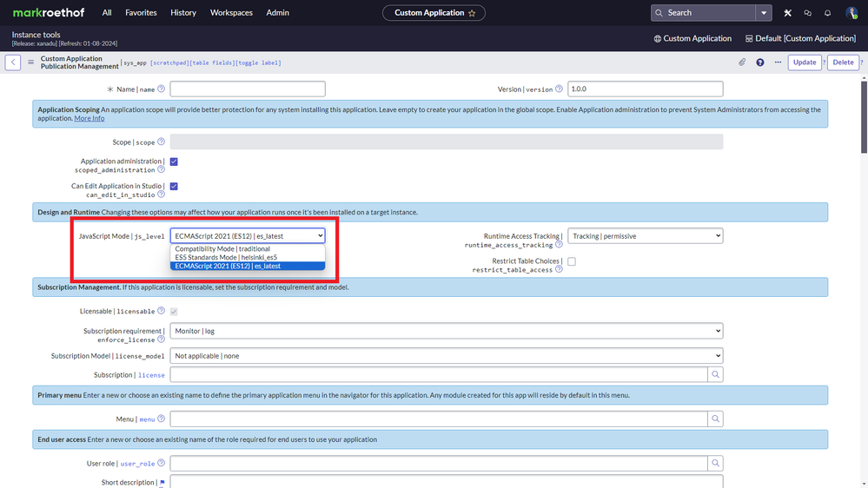Viewport: 868px width, 488px height.
Task: Click the Custom Application scope picker
Action: pyautogui.click(x=692, y=39)
